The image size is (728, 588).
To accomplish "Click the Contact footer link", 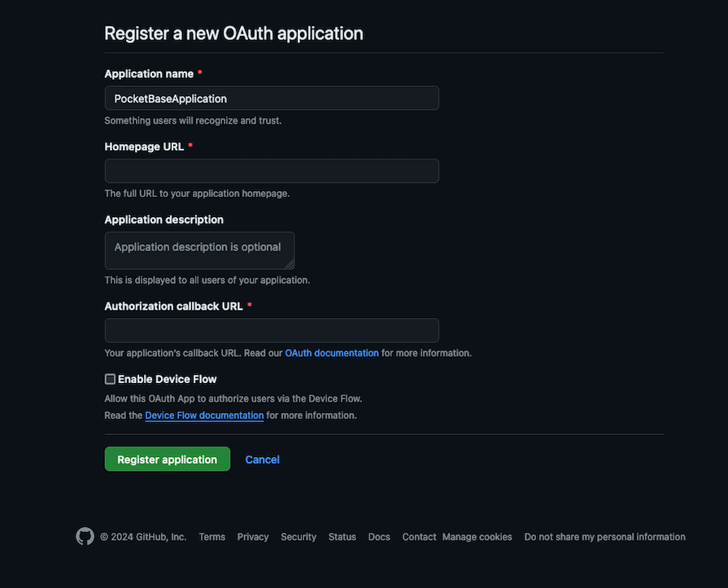I will click(419, 537).
